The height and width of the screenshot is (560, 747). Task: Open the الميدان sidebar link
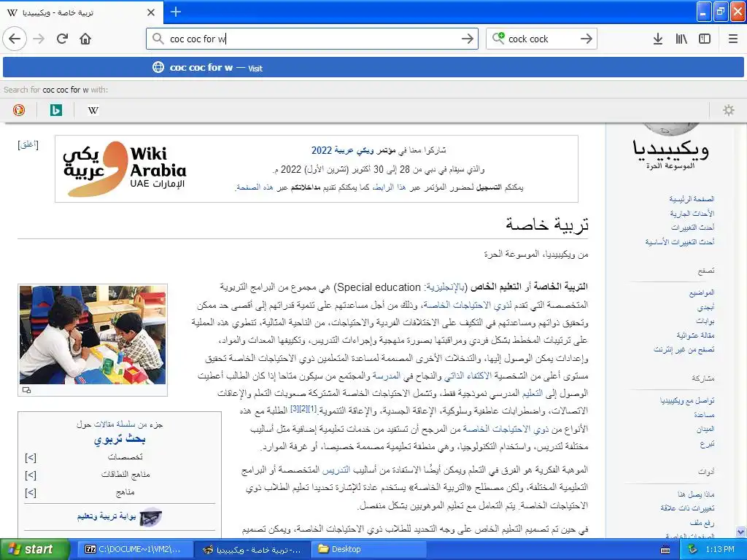705,429
